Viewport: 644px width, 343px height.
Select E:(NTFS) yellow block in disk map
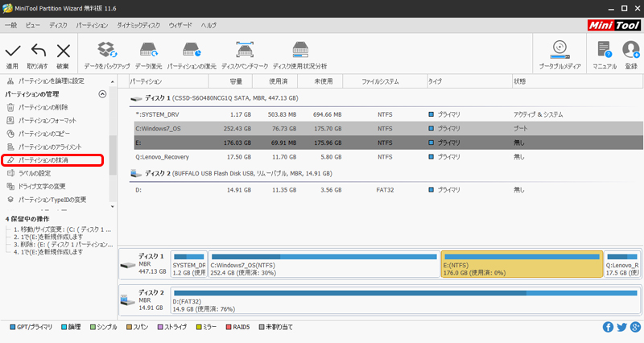522,264
